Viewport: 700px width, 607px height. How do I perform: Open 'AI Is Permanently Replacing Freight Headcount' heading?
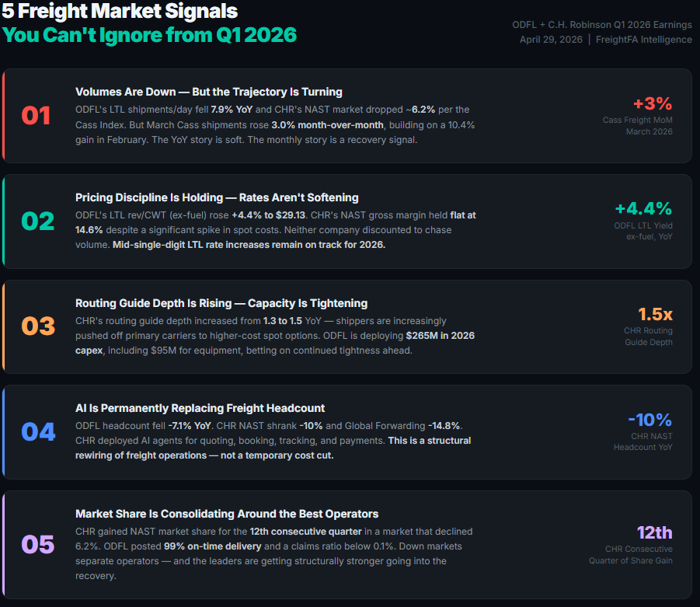pos(200,408)
